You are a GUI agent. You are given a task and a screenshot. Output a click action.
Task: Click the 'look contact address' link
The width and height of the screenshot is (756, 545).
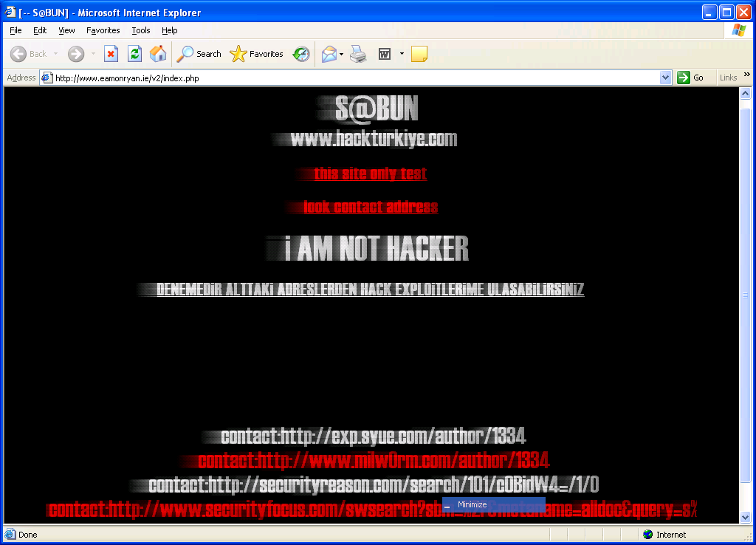coord(371,207)
